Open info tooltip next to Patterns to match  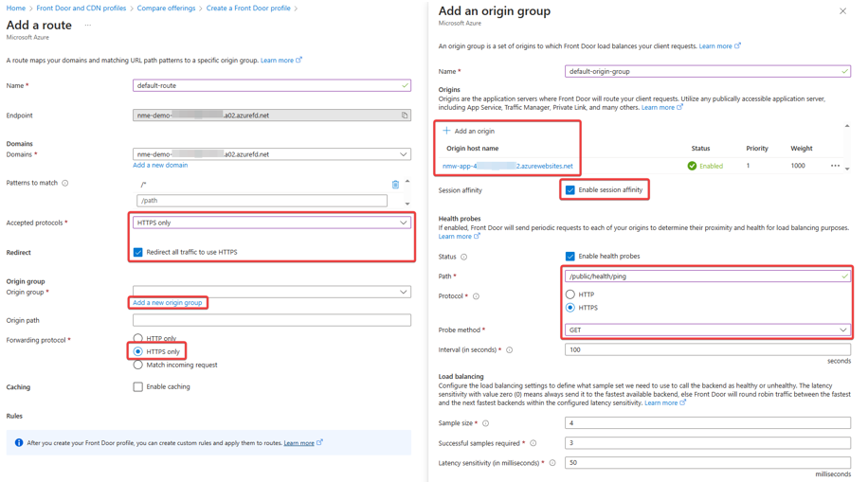(x=65, y=183)
